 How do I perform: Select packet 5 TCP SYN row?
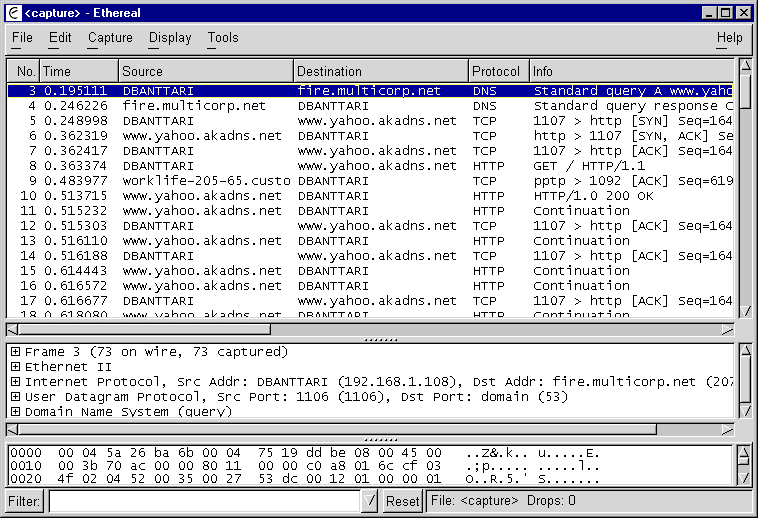[x=370, y=121]
